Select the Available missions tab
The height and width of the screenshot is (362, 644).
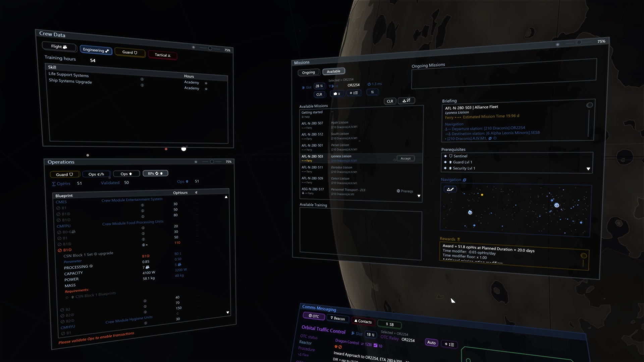pyautogui.click(x=333, y=71)
